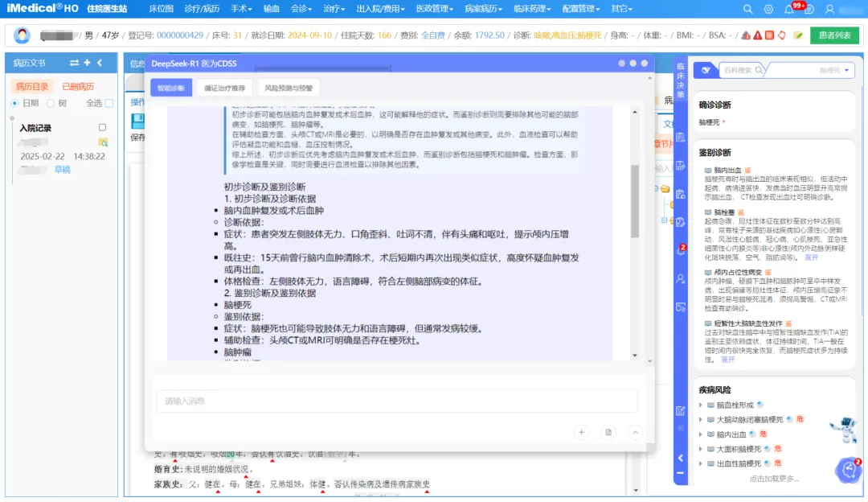The height and width of the screenshot is (502, 868).
Task: Click the chat content vertical scrollbar
Action: (634, 201)
